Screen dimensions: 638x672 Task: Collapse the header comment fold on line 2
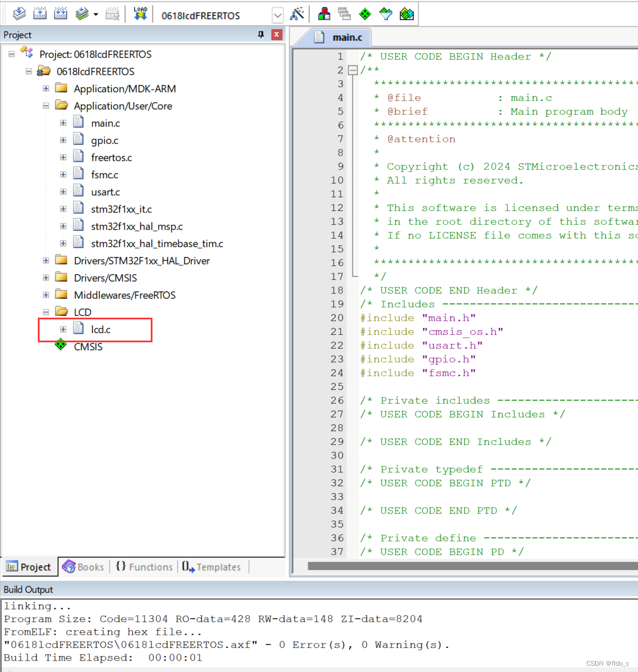click(x=351, y=70)
